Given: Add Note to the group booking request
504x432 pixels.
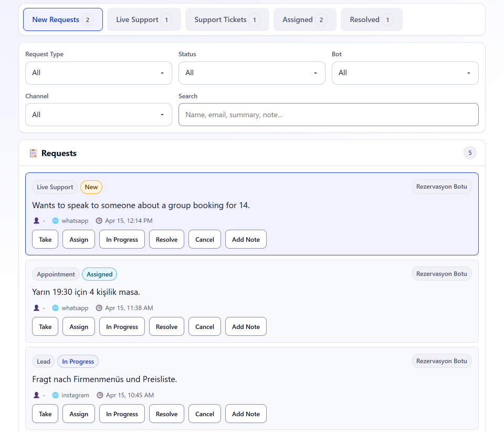Looking at the screenshot, I should (246, 239).
